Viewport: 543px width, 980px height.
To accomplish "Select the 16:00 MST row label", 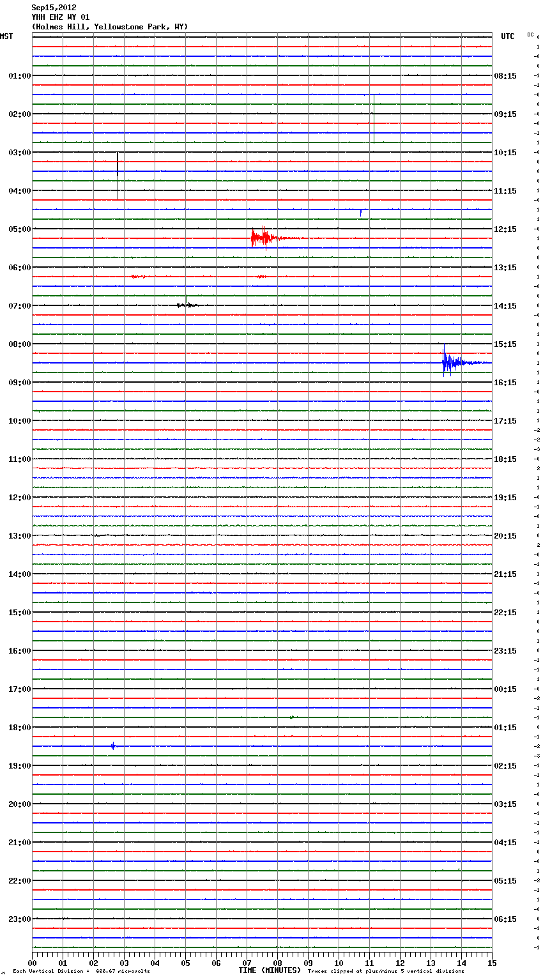I will (20, 651).
